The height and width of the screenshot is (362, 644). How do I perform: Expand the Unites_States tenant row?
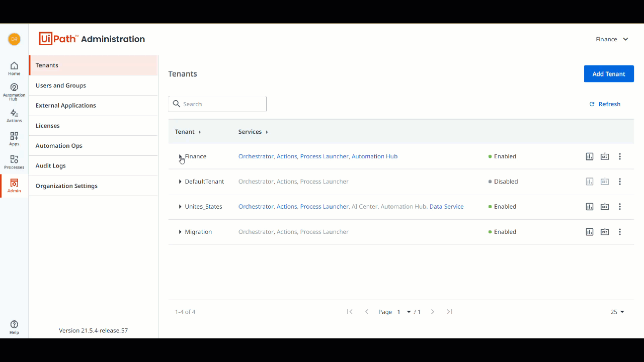click(x=180, y=207)
